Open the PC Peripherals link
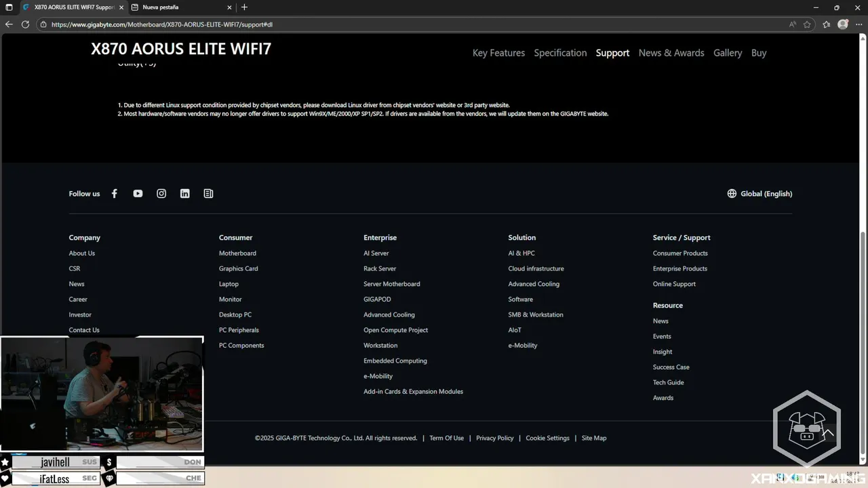This screenshot has height=488, width=868. point(239,330)
